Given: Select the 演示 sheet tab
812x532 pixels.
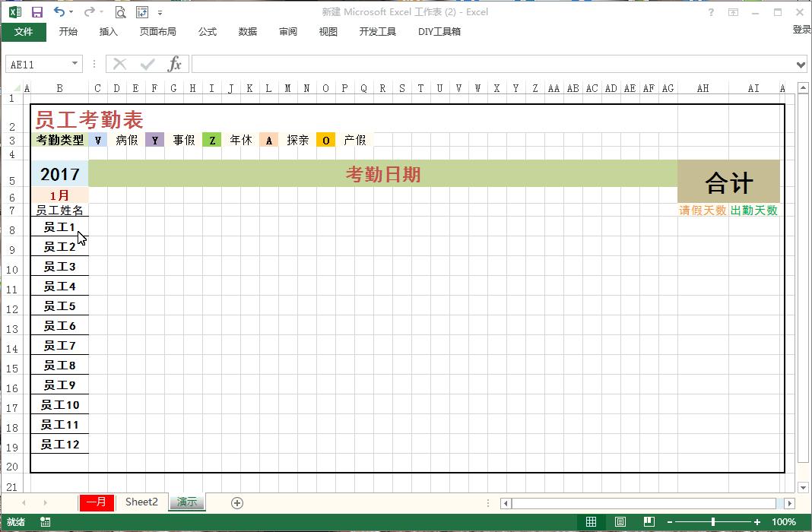Looking at the screenshot, I should pos(186,502).
